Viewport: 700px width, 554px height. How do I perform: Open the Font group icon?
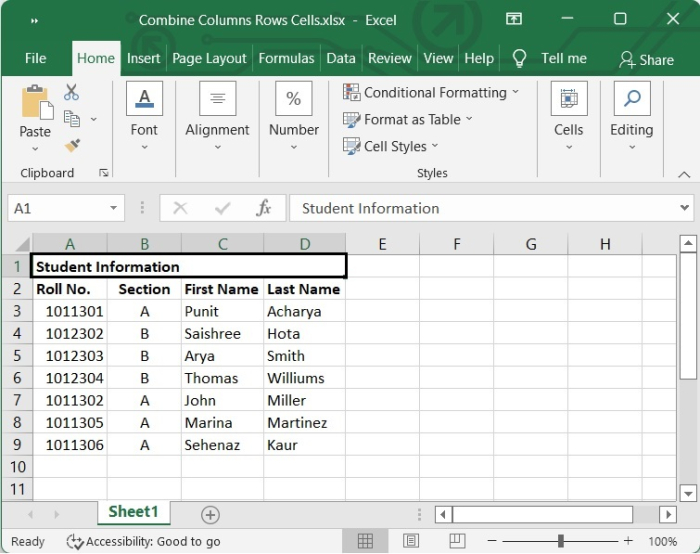[x=144, y=99]
